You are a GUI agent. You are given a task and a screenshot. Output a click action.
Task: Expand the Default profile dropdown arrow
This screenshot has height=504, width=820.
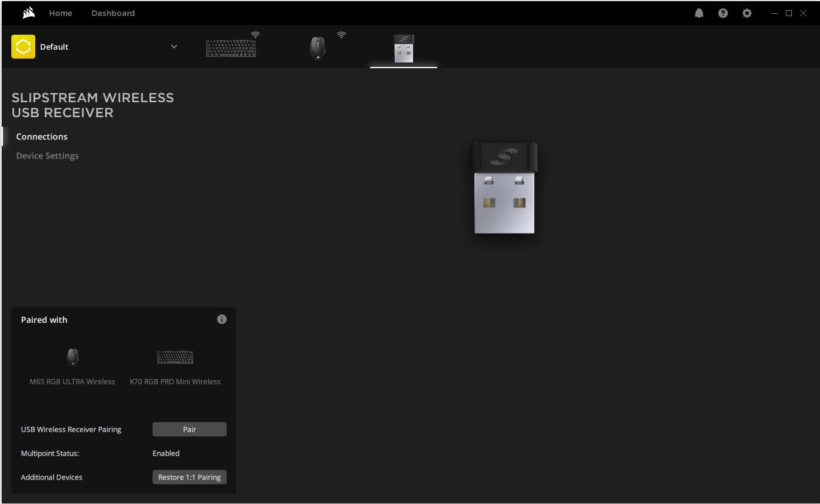coord(174,47)
